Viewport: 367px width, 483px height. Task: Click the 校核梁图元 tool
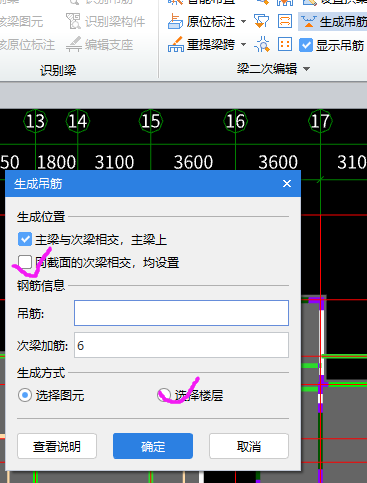click(x=21, y=22)
